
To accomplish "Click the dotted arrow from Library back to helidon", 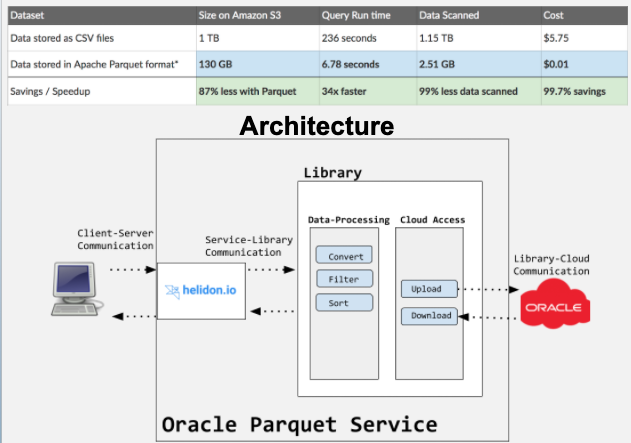I will coord(272,311).
